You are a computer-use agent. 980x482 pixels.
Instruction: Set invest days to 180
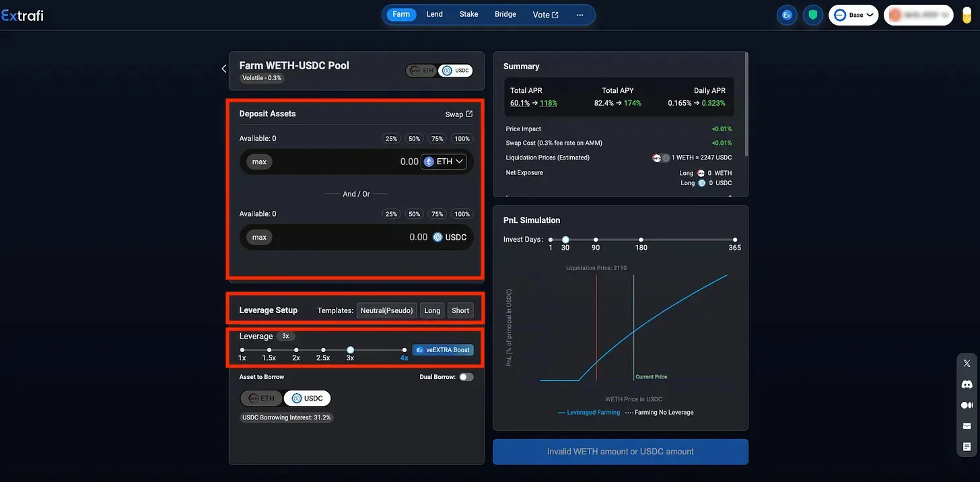pyautogui.click(x=641, y=240)
